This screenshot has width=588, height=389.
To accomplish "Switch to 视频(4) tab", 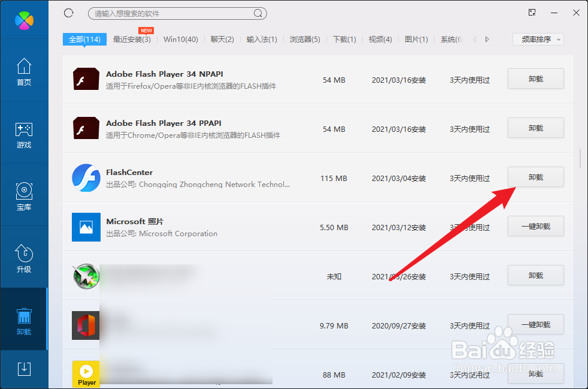I will pyautogui.click(x=380, y=40).
